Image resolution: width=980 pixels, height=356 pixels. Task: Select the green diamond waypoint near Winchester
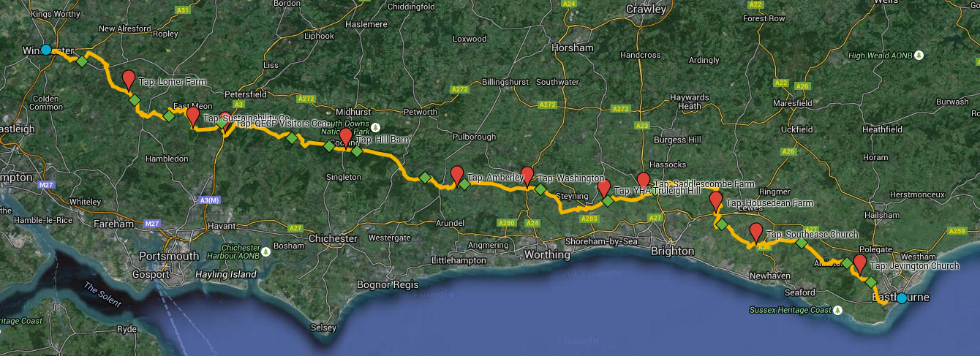[x=82, y=61]
